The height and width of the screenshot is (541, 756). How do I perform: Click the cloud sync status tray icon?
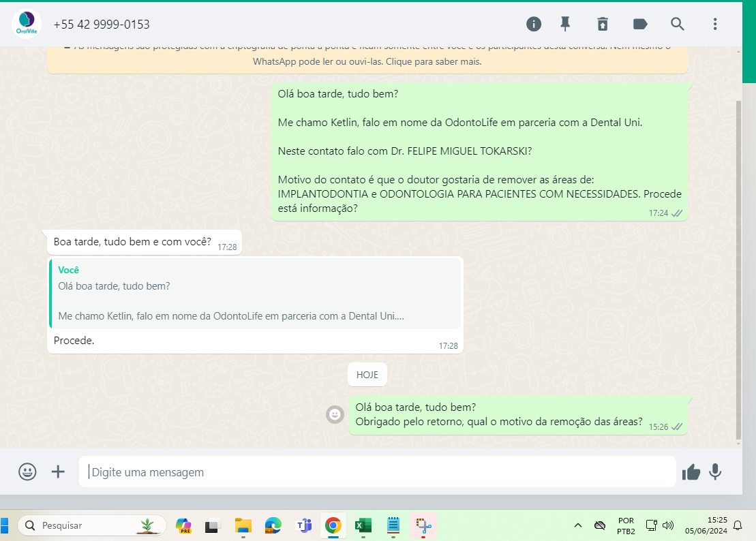click(x=600, y=525)
